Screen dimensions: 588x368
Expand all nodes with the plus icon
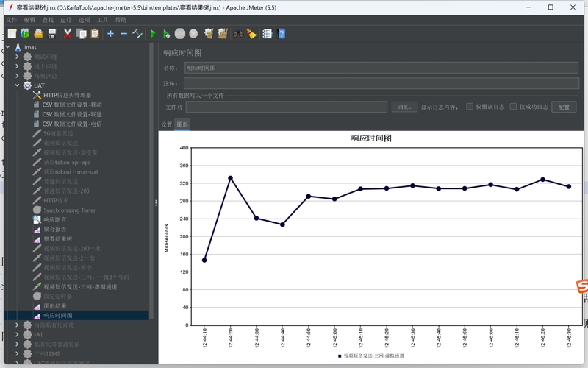click(x=110, y=34)
